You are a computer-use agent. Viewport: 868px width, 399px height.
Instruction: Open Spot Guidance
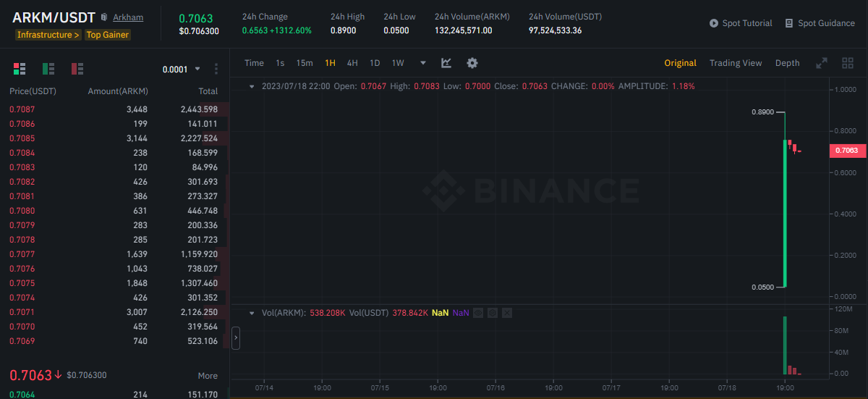(x=820, y=23)
